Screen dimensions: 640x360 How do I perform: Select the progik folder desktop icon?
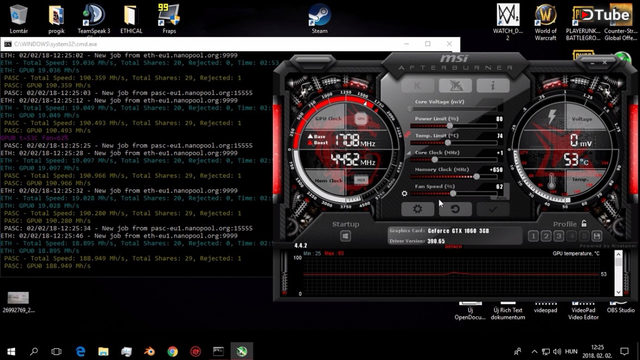pos(56,19)
